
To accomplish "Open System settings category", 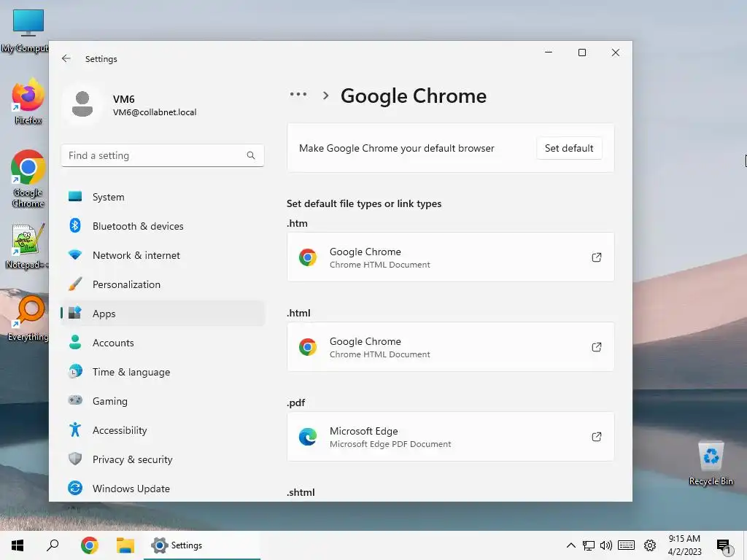I will 163,197.
